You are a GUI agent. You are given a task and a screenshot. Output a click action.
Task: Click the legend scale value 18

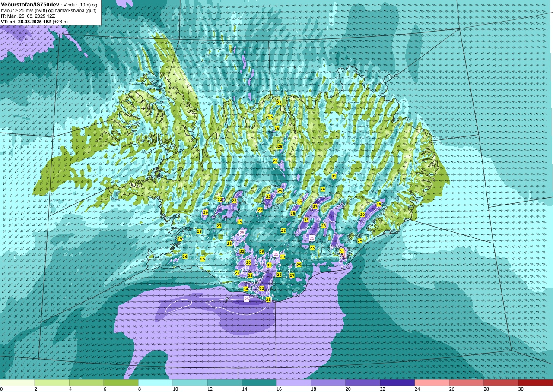point(313,389)
